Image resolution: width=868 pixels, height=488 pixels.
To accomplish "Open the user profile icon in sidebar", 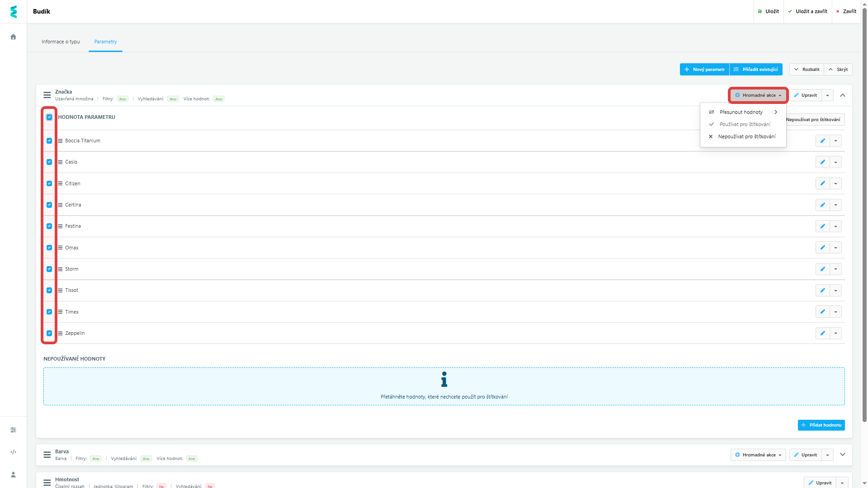I will click(x=13, y=474).
